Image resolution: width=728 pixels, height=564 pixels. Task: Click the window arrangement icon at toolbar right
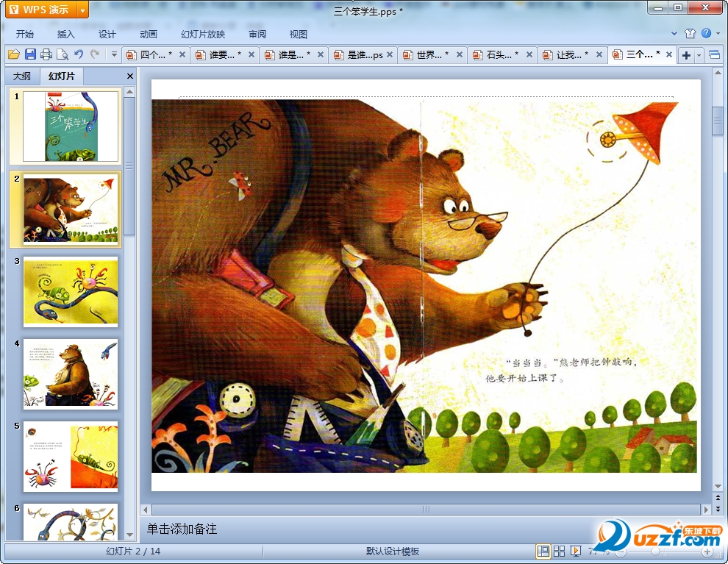[x=714, y=54]
